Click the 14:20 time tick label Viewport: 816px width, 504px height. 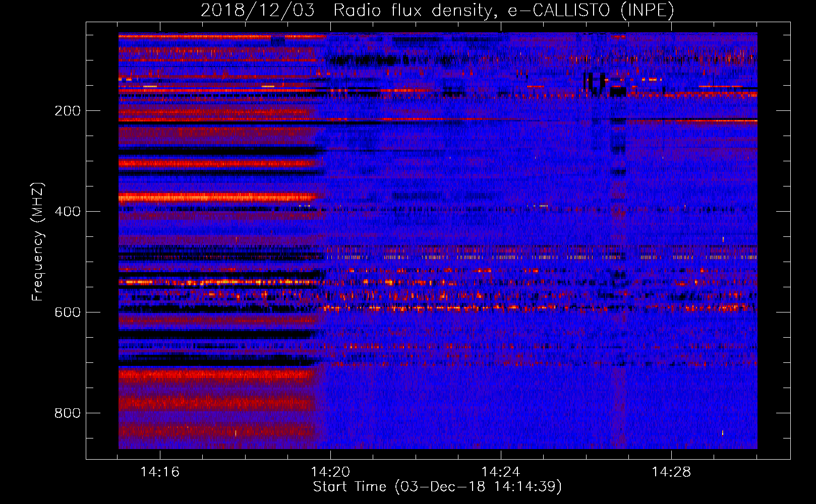[330, 472]
